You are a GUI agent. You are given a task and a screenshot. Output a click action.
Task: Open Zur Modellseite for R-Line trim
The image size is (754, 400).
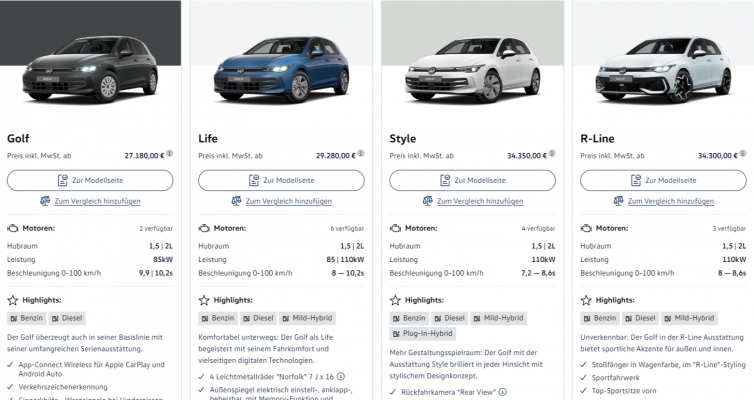pyautogui.click(x=663, y=180)
